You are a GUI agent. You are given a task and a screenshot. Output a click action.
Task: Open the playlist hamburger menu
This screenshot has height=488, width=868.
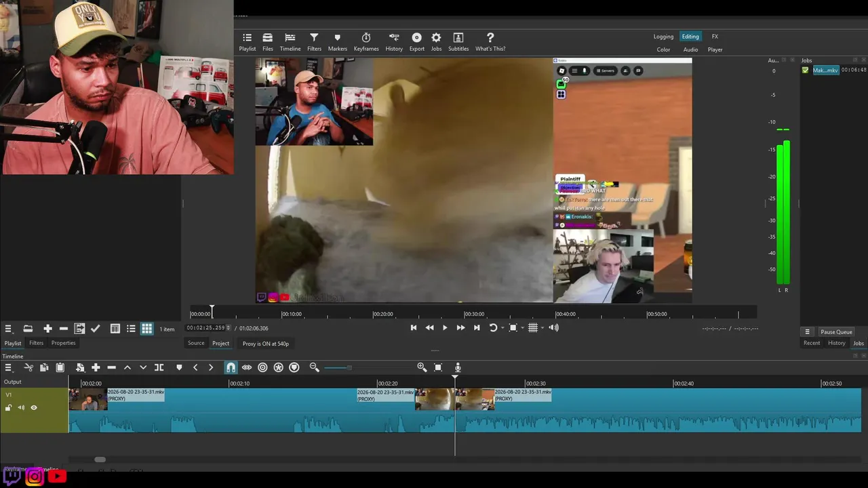tap(8, 329)
